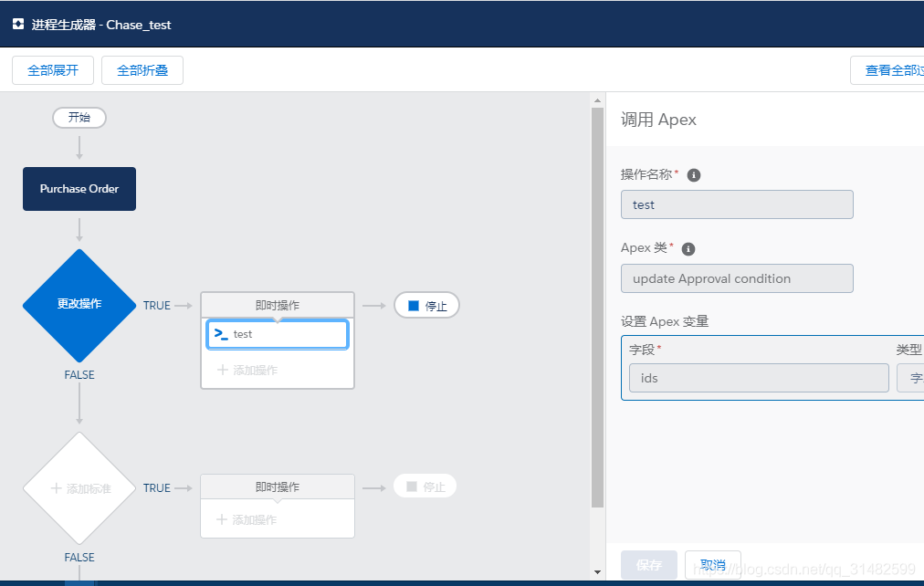
Task: Click plus icon for 添加操作 under test
Action: click(x=222, y=370)
